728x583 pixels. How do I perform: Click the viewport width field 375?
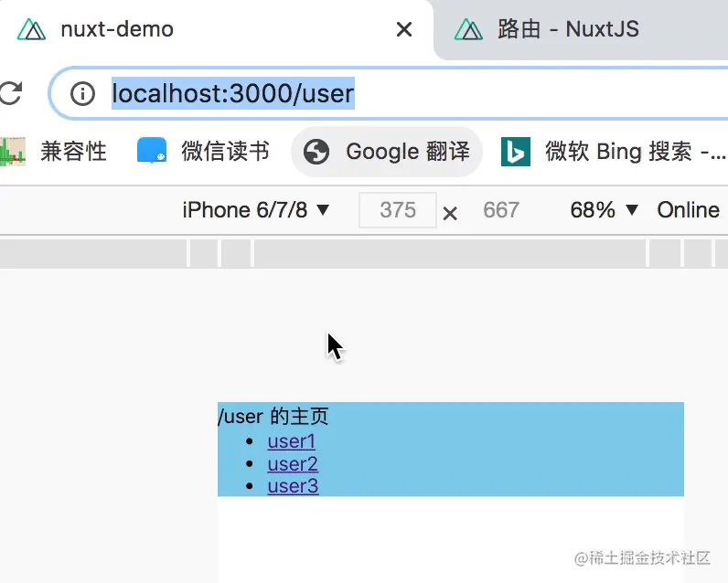point(398,210)
